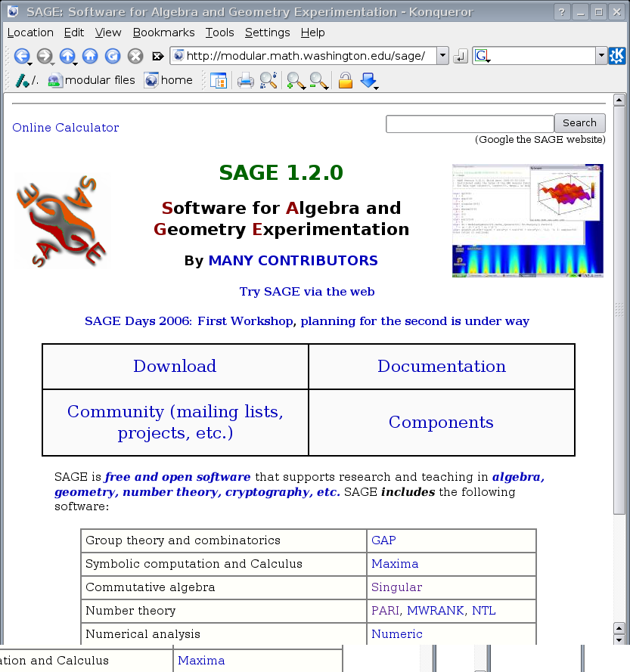Click the security padlock icon

(345, 81)
